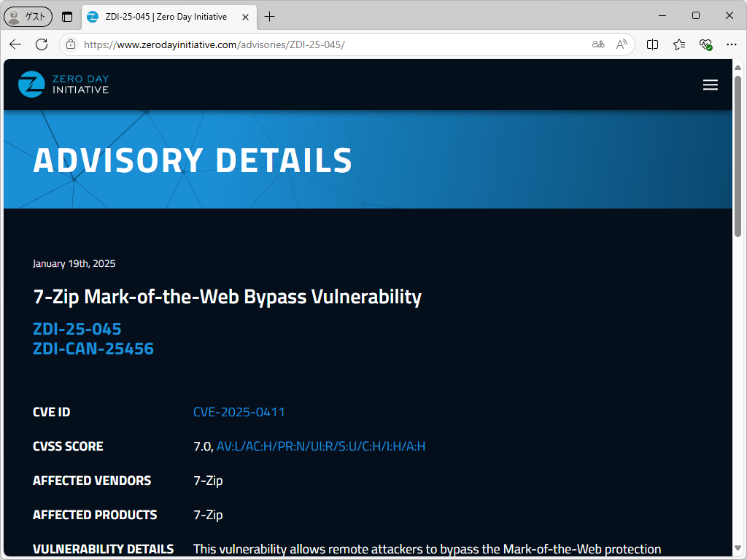Open the ZDI-25-045 advisory link
This screenshot has width=747, height=560.
pos(77,329)
